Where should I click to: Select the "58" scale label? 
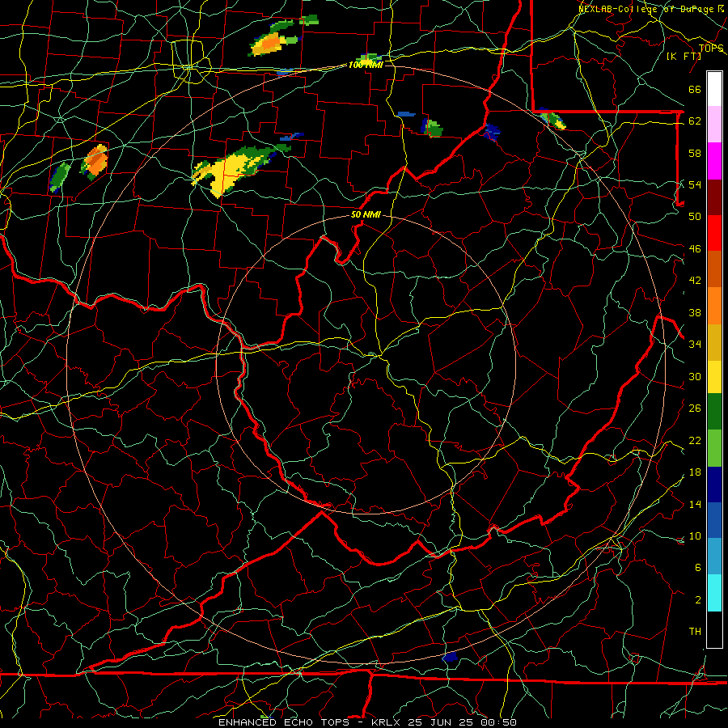[695, 153]
